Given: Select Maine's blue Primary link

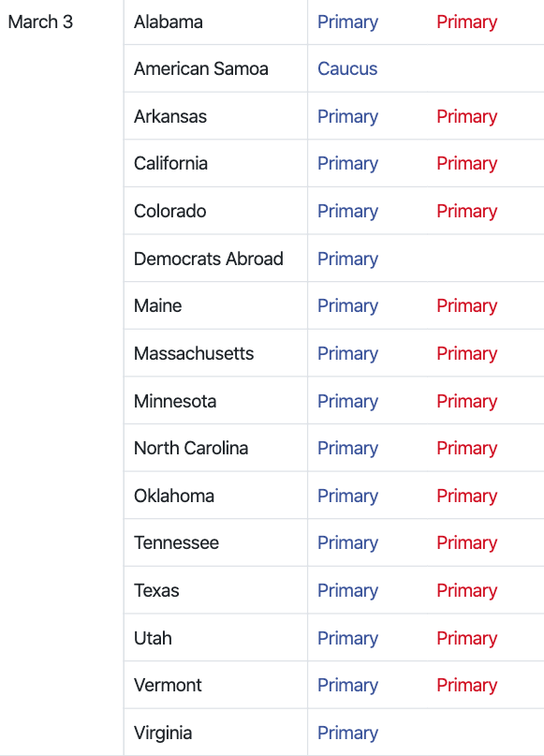Looking at the screenshot, I should click(347, 305).
